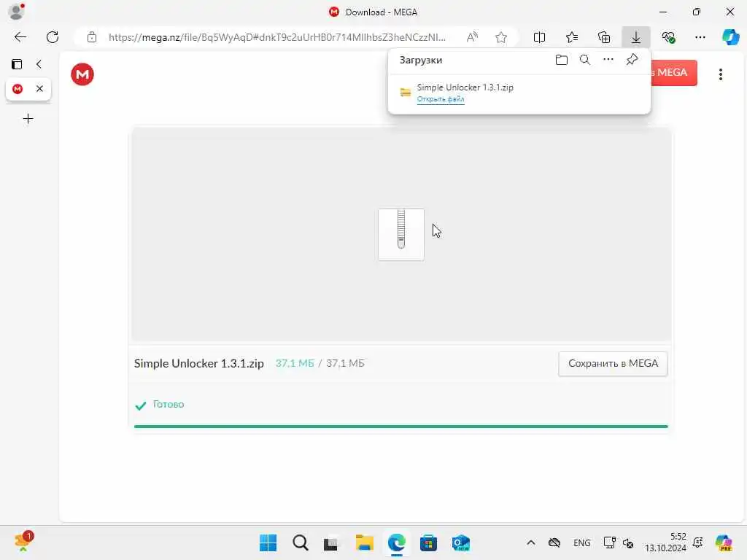Open the Copilot sidebar icon
The height and width of the screenshot is (560, 747).
point(730,37)
